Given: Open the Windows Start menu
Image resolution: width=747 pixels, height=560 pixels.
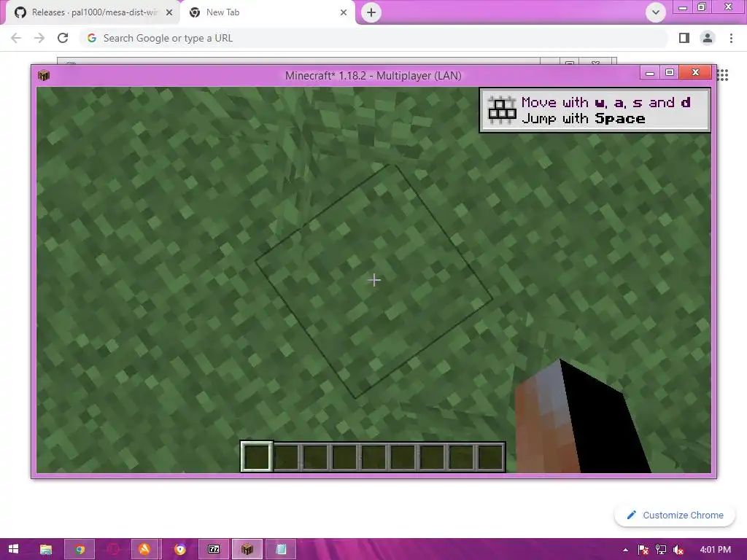Looking at the screenshot, I should click(13, 550).
